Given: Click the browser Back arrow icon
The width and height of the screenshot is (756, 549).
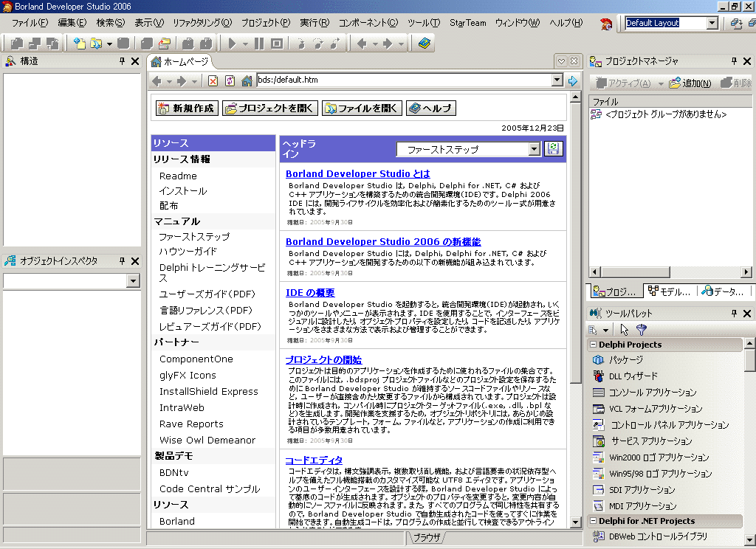Looking at the screenshot, I should click(157, 81).
